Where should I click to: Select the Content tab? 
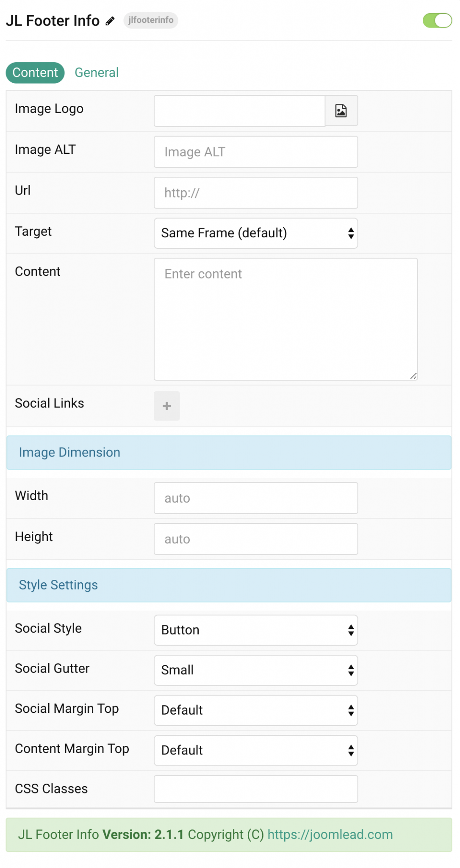[35, 72]
